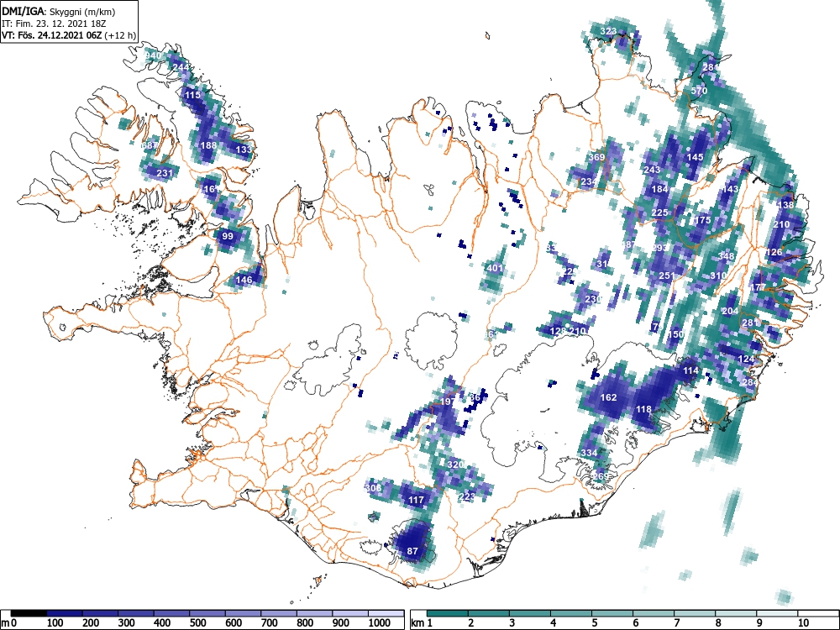
Task: Select the visibility value 87 near the south coast
Action: (x=412, y=551)
